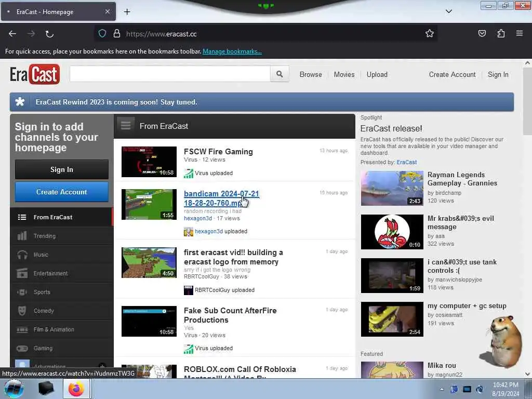Image resolution: width=532 pixels, height=399 pixels.
Task: Open my computer + gc setup thumbnail
Action: pyautogui.click(x=392, y=320)
